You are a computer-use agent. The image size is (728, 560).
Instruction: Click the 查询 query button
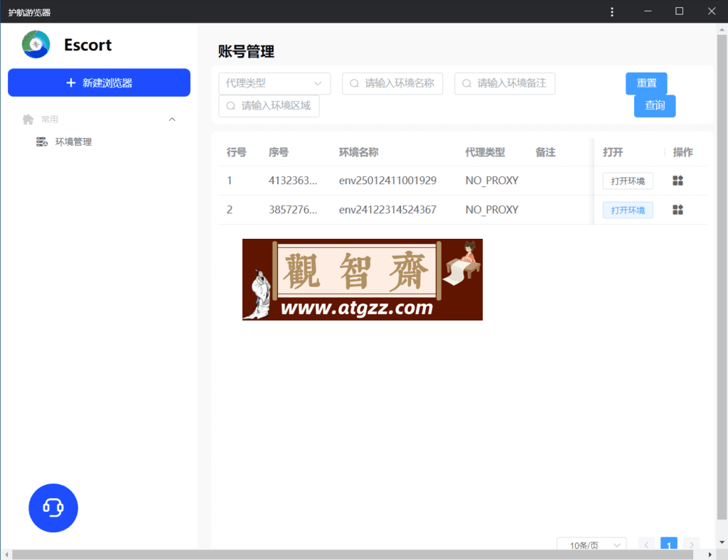click(x=655, y=106)
